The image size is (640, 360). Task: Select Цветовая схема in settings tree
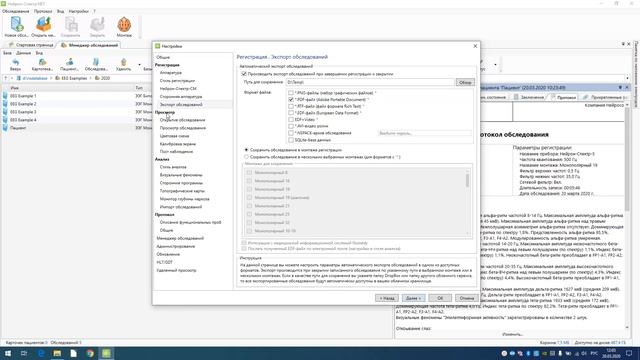(x=174, y=136)
